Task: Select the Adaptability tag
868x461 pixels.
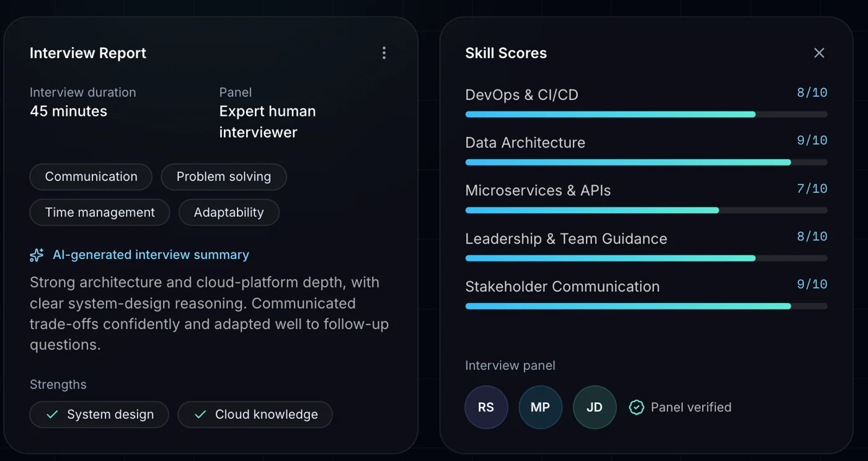Action: click(229, 213)
